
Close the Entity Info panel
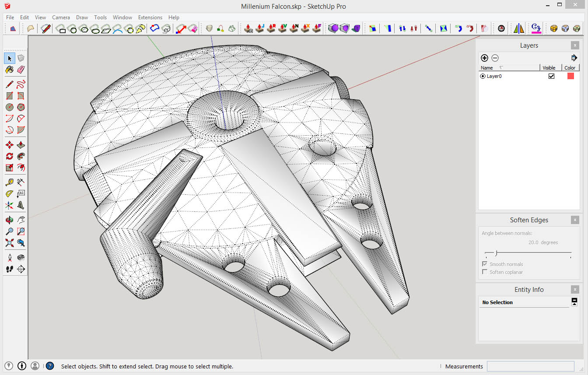tap(575, 289)
